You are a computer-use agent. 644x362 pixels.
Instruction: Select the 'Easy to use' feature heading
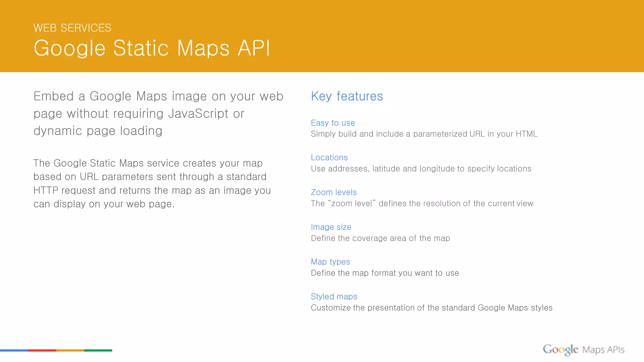(333, 123)
